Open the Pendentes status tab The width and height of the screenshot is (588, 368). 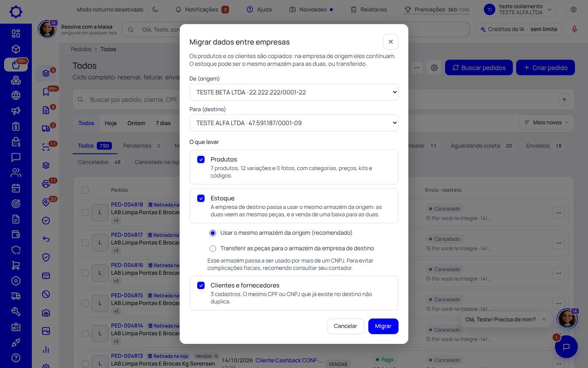coord(142,146)
